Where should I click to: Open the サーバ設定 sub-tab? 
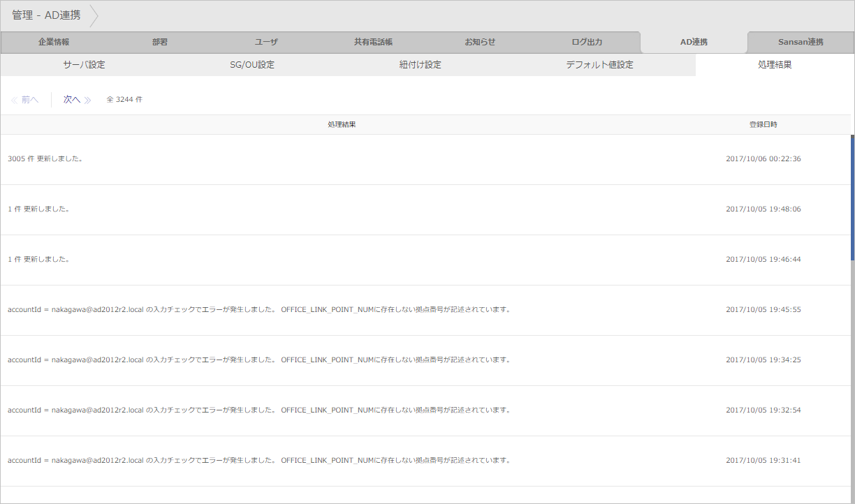click(84, 65)
